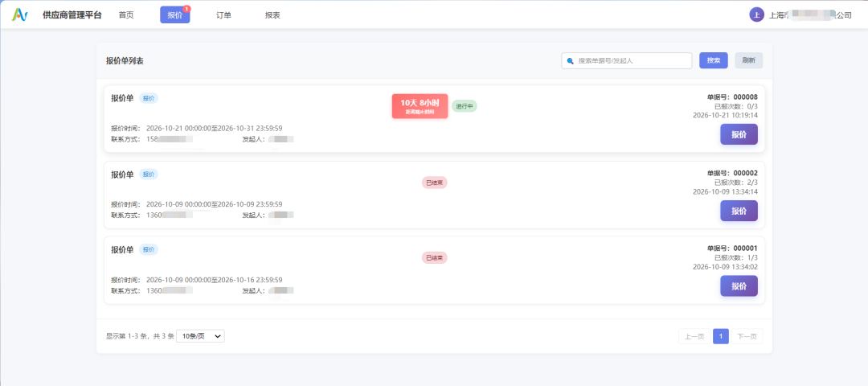The image size is (868, 386).
Task: Switch to the 报表 tab
Action: (x=272, y=15)
